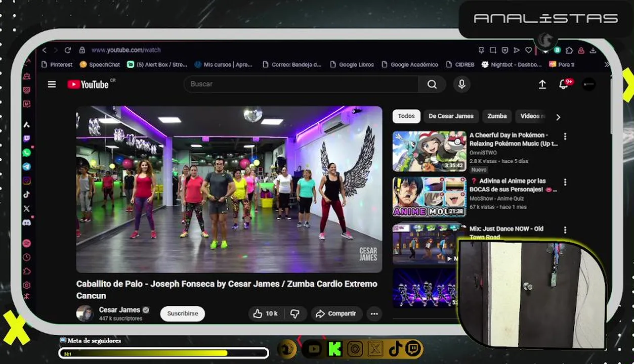Open options for Adivina el Anime video
Screen dimensions: 634x364
click(x=565, y=182)
